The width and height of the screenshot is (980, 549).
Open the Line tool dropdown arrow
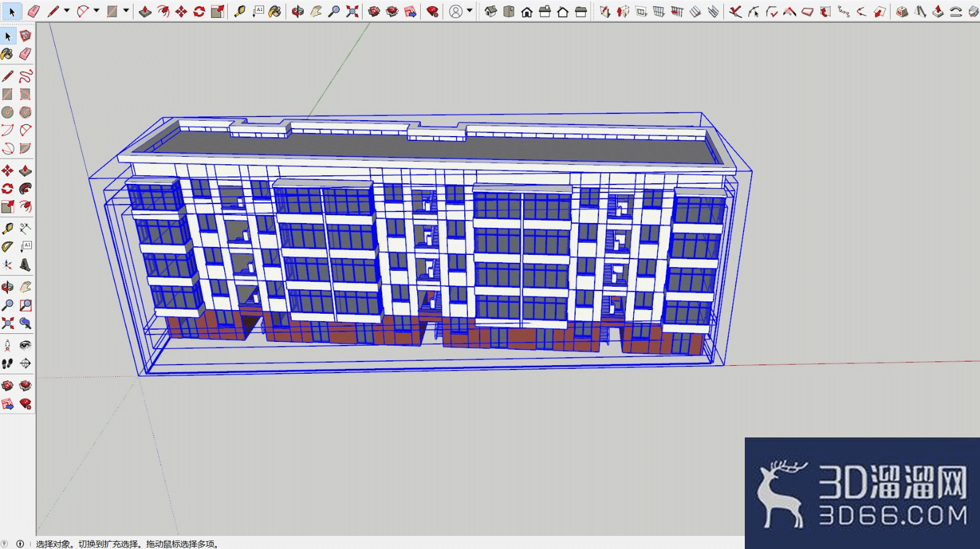tap(67, 11)
